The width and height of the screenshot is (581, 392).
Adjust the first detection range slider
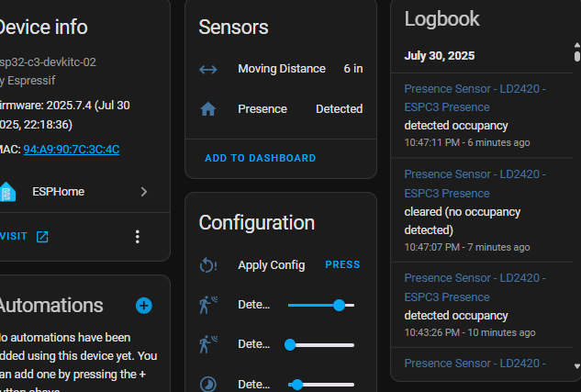pos(320,305)
